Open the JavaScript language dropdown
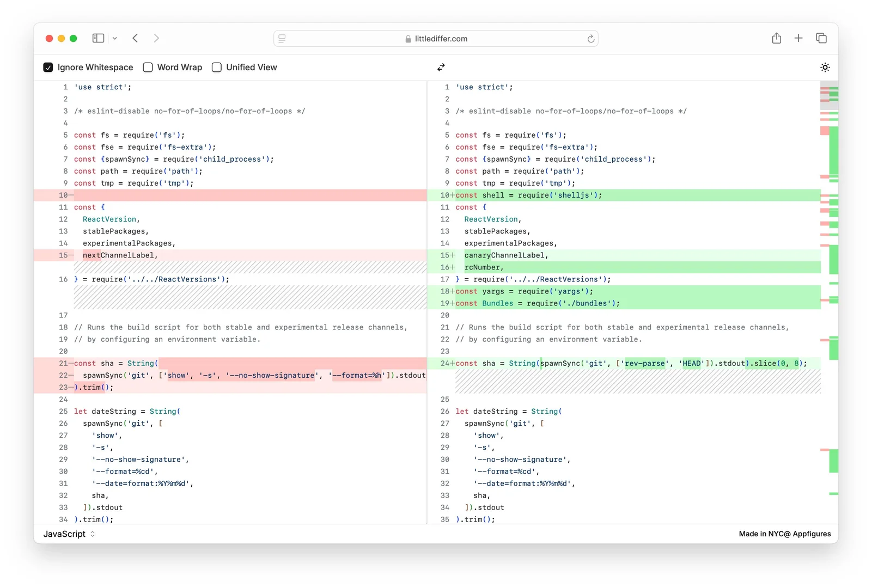 pos(69,534)
